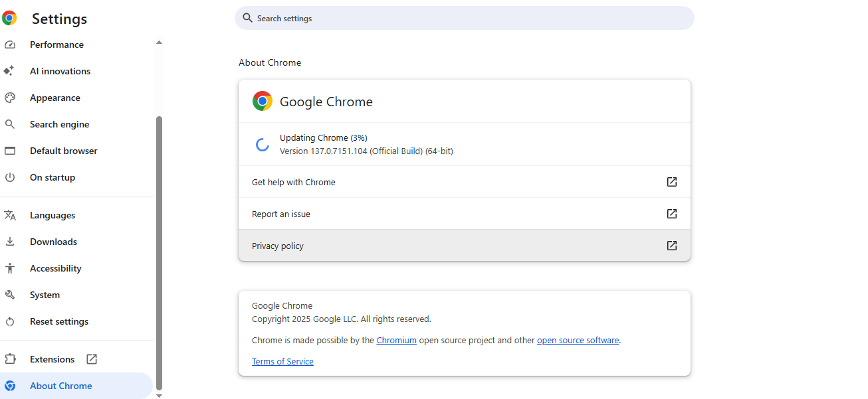Open Privacy policy via its external link icon
This screenshot has height=399, width=868.
pos(672,245)
